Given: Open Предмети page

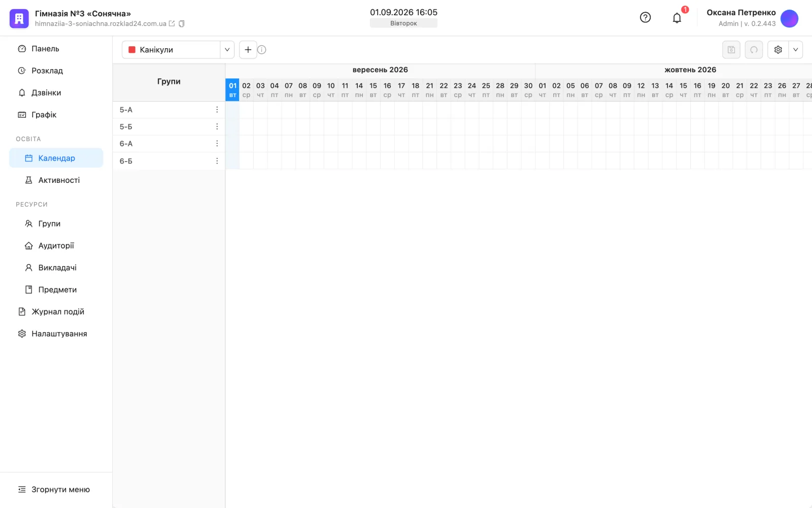Looking at the screenshot, I should (x=56, y=290).
